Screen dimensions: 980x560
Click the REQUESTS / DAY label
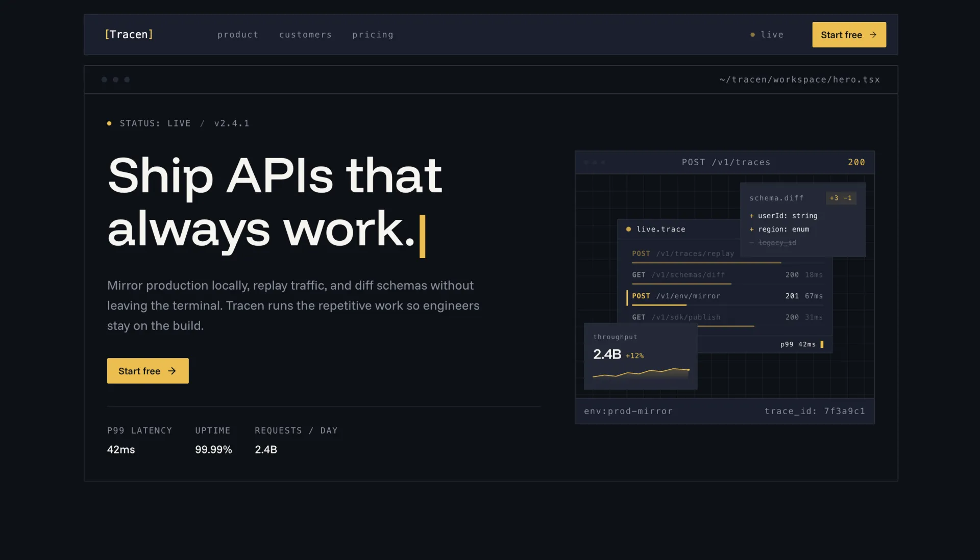tap(296, 430)
